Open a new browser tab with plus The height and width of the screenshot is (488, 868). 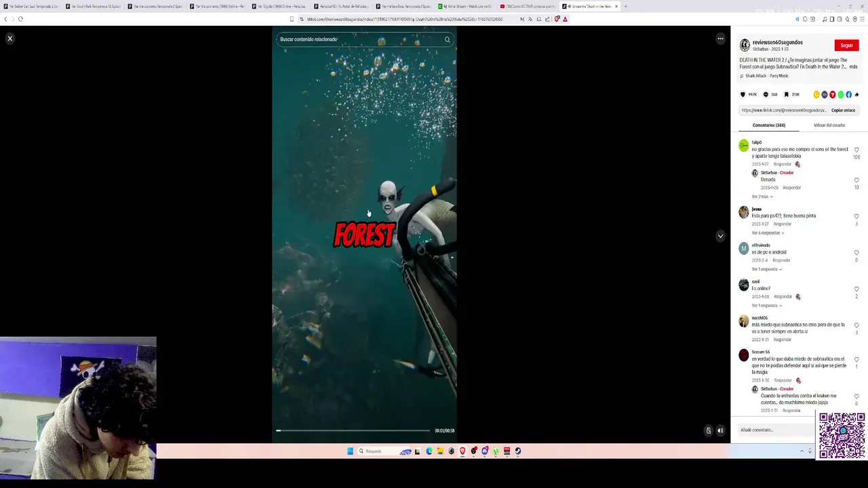tap(625, 6)
